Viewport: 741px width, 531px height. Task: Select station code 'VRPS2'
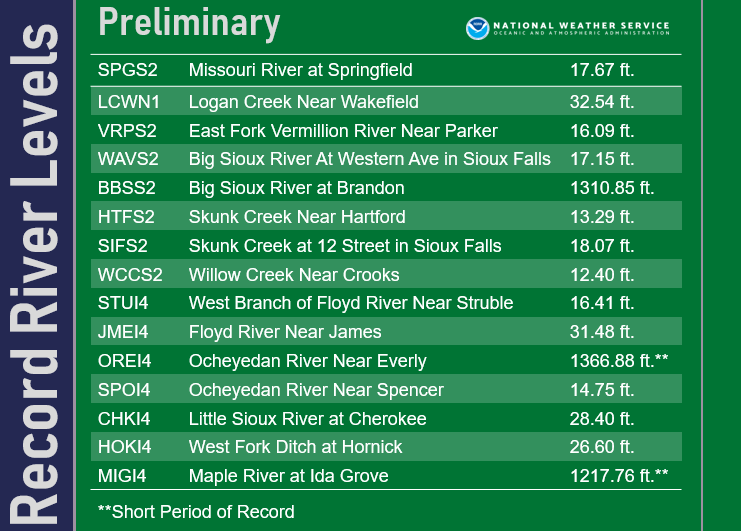tap(127, 131)
